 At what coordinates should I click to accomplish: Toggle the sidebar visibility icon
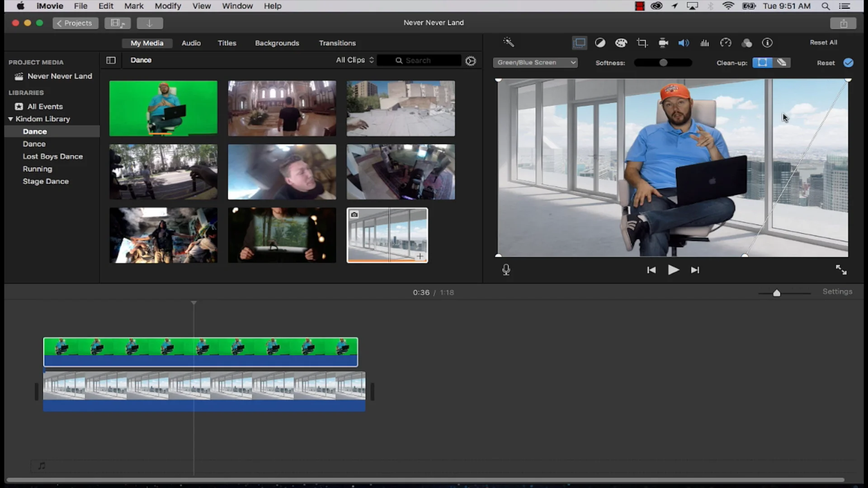(x=111, y=60)
